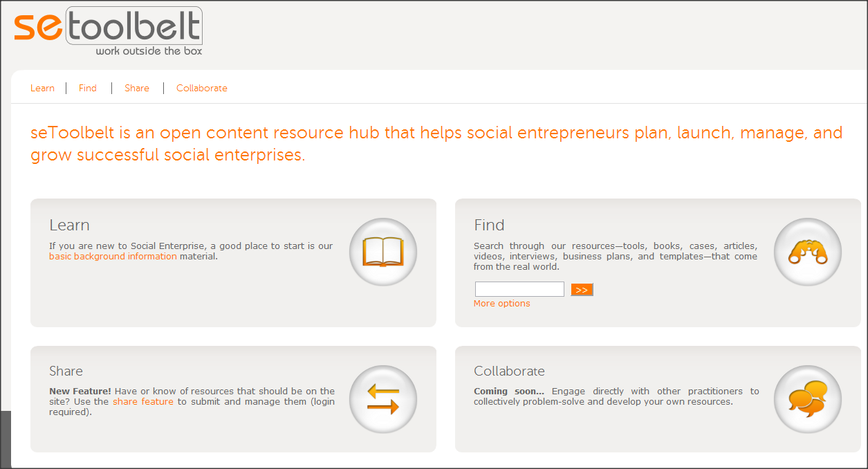Open the More options link
Image resolution: width=868 pixels, height=469 pixels.
click(x=502, y=304)
